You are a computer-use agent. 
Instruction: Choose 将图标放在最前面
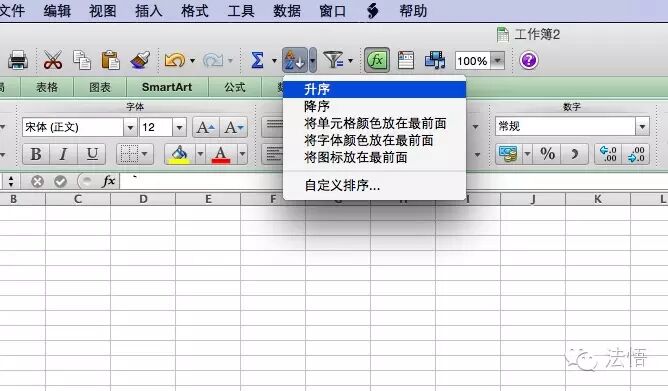(x=374, y=158)
